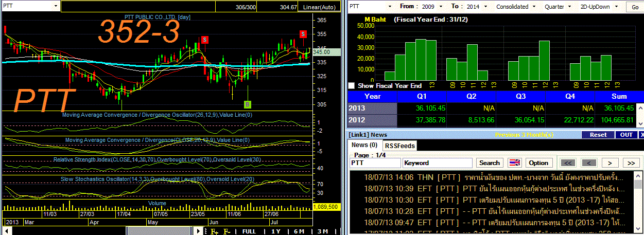The width and height of the screenshot is (644, 235).
Task: Switch to the News (0) tab
Action: tap(364, 145)
